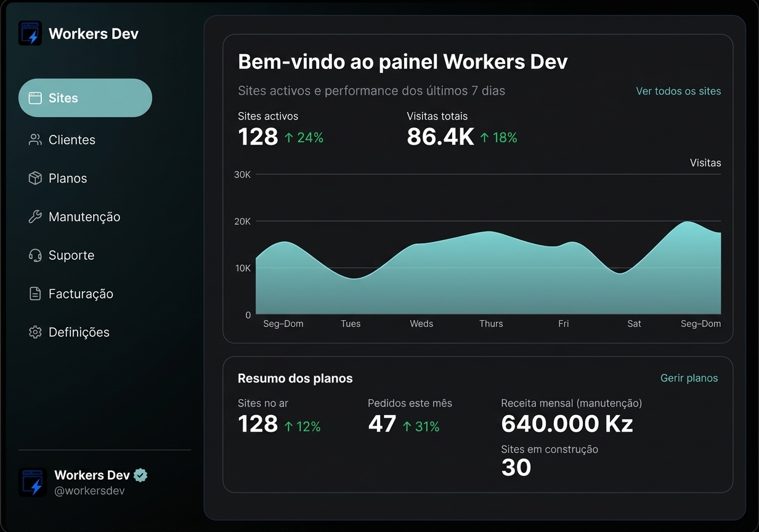Click the people icon beside Clientes
The image size is (759, 532).
(35, 140)
